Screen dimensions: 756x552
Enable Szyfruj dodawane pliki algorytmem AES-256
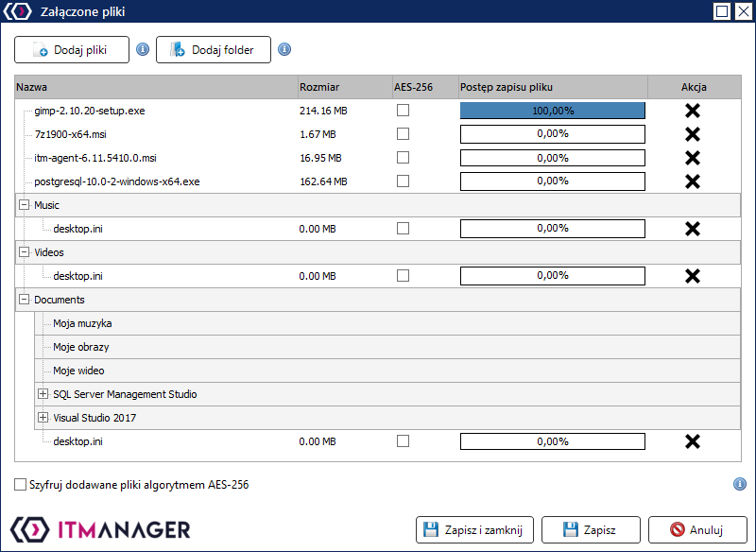pyautogui.click(x=20, y=485)
